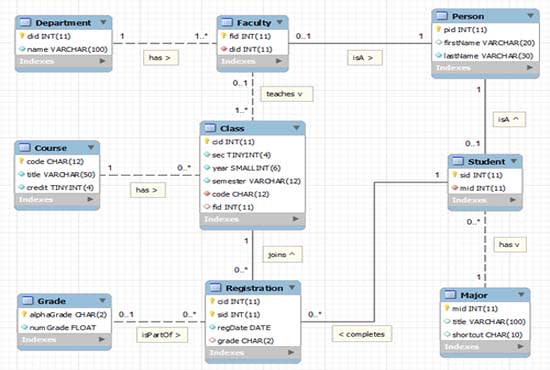Image resolution: width=550 pixels, height=370 pixels.
Task: Click key icon beside pid INT(11)
Action: pyautogui.click(x=438, y=29)
